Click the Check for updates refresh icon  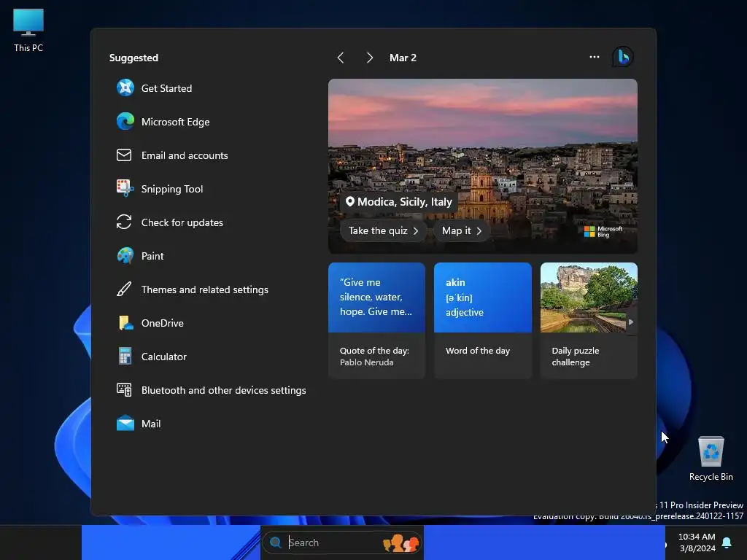coord(124,222)
